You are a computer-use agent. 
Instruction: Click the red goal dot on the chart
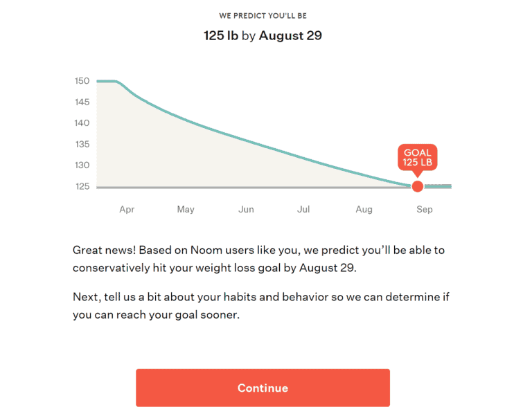point(417,186)
